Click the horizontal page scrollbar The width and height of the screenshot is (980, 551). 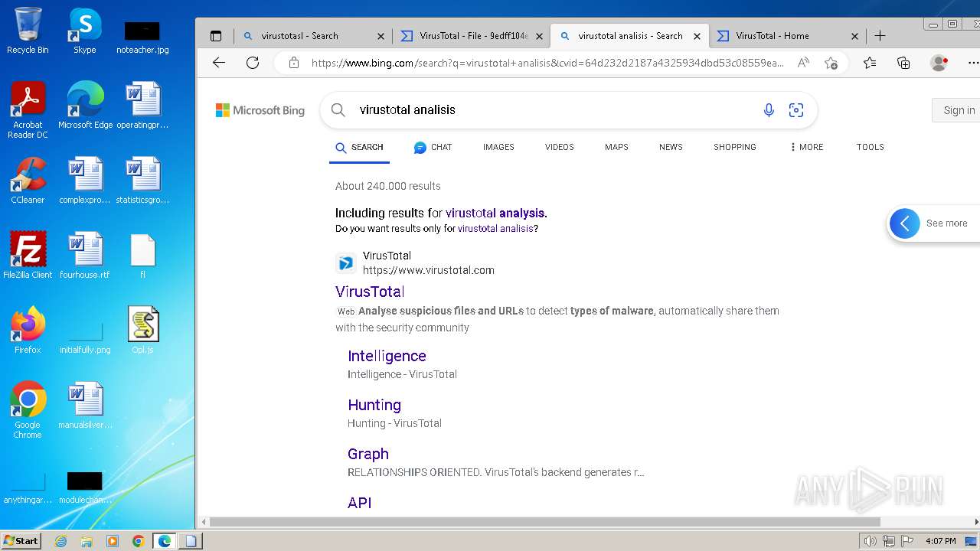pyautogui.click(x=544, y=522)
